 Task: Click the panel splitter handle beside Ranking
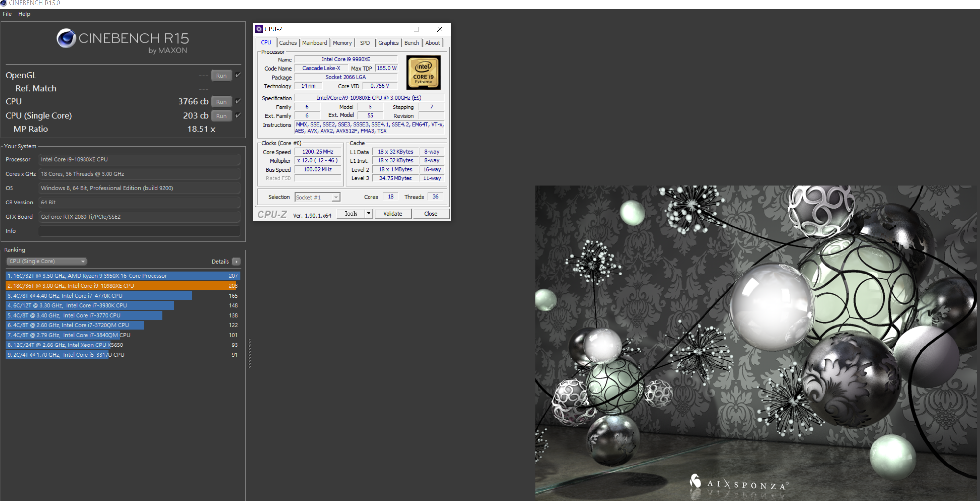(250, 353)
